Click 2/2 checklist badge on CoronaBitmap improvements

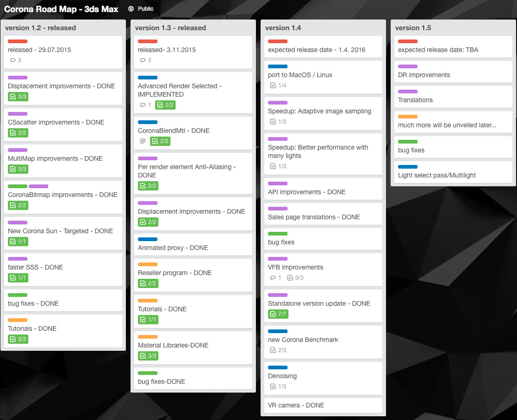pos(18,205)
